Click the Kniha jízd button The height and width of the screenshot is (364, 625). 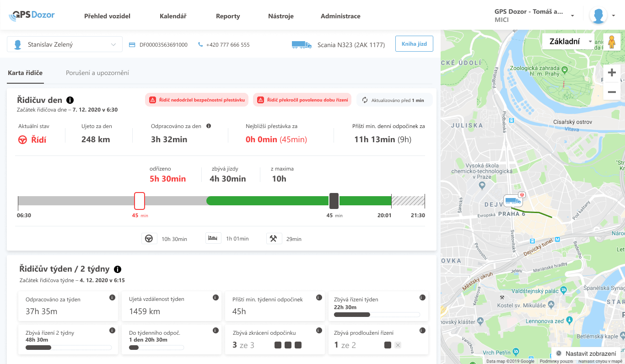[x=414, y=44]
